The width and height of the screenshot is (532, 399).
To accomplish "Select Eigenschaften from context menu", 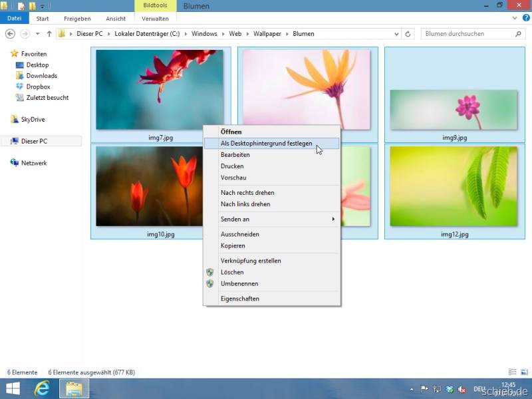I will coord(240,299).
